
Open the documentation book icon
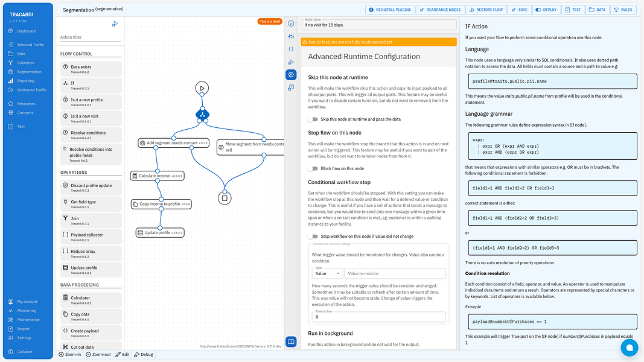pyautogui.click(x=291, y=341)
